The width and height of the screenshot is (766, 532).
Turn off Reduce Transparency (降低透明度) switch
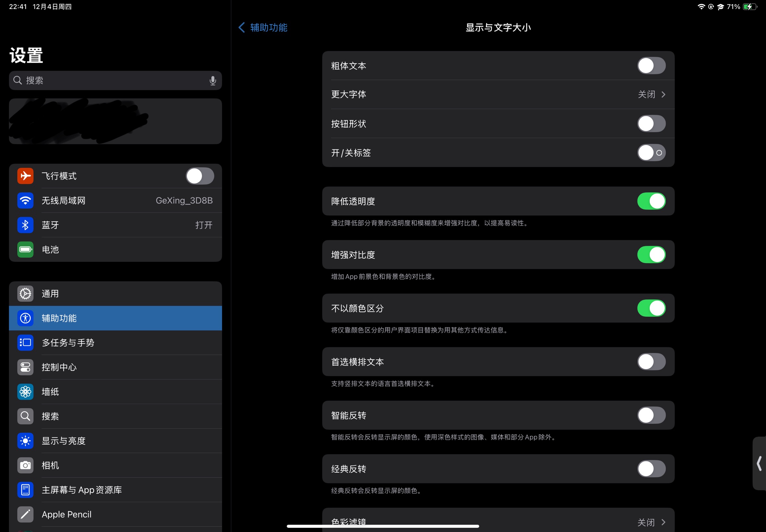tap(651, 201)
